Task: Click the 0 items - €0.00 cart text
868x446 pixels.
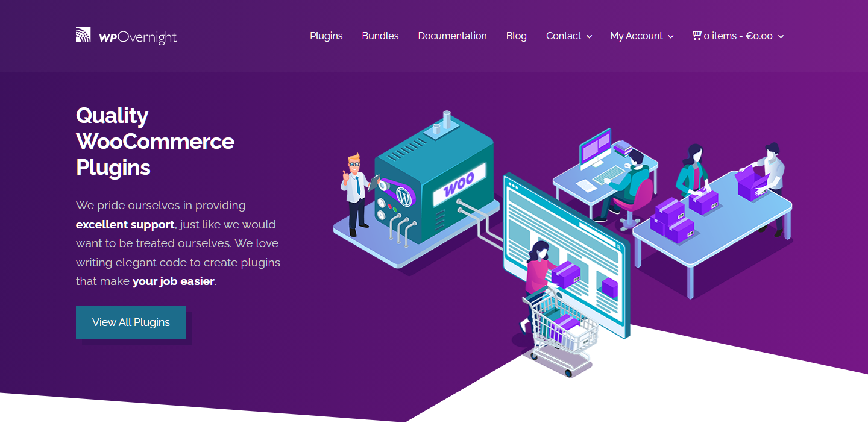Action: click(738, 36)
